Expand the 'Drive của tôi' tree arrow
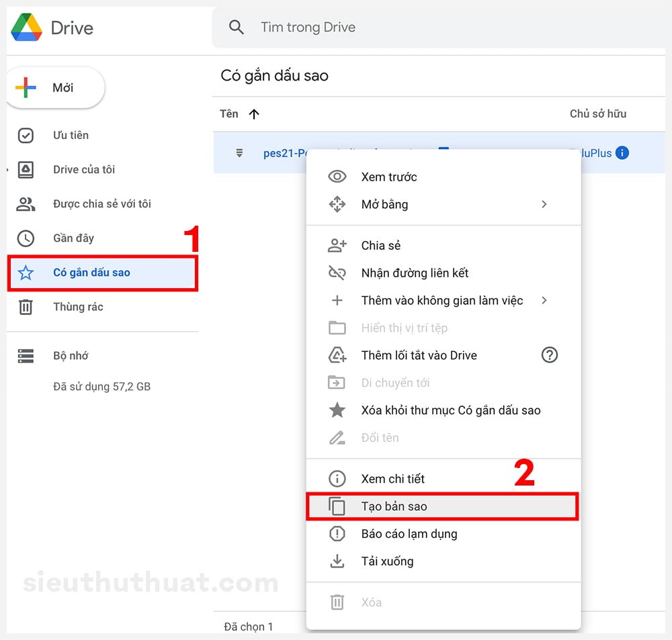672x640 pixels. click(x=7, y=170)
